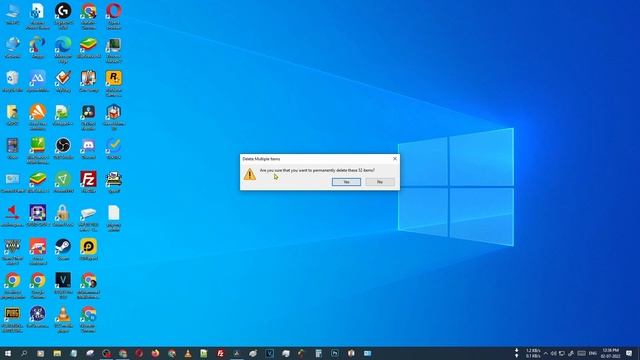640x360 pixels.
Task: Select the yellow PGSharp-style P shortcut
Action: [89, 249]
